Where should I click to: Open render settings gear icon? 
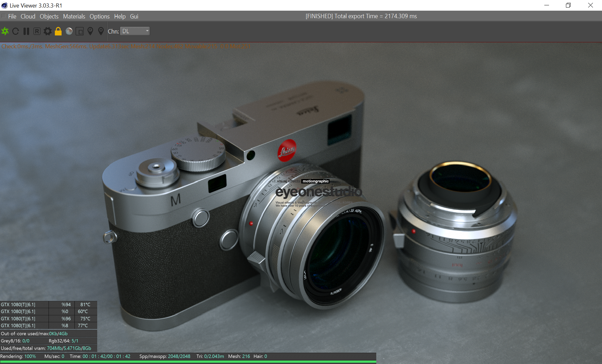coord(47,31)
